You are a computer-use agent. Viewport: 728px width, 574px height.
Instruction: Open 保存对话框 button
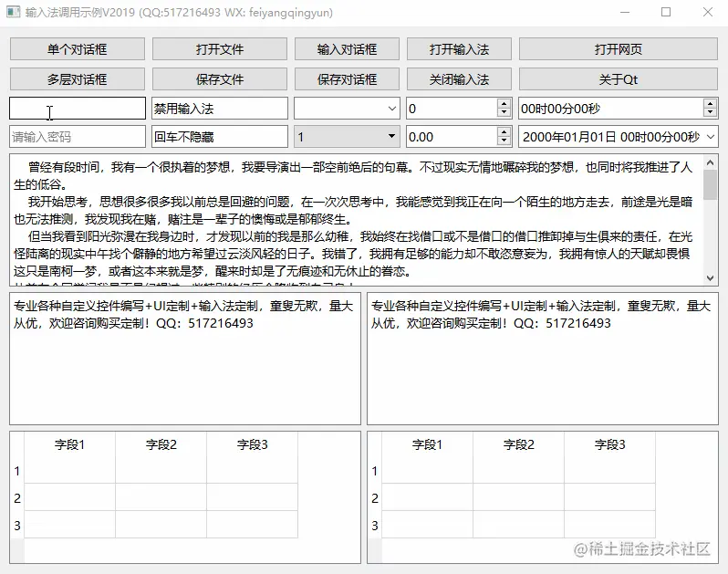point(347,79)
